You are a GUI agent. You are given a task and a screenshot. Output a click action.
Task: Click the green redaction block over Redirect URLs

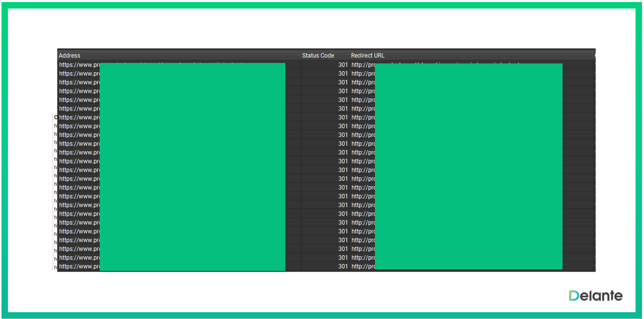468,167
